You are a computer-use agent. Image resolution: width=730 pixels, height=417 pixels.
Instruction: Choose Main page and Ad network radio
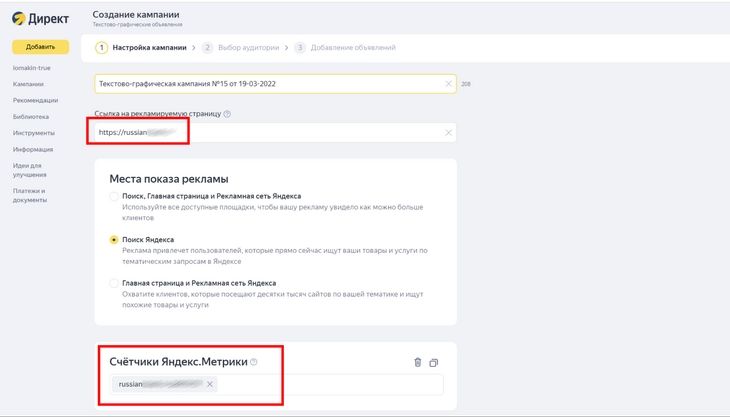click(x=114, y=283)
